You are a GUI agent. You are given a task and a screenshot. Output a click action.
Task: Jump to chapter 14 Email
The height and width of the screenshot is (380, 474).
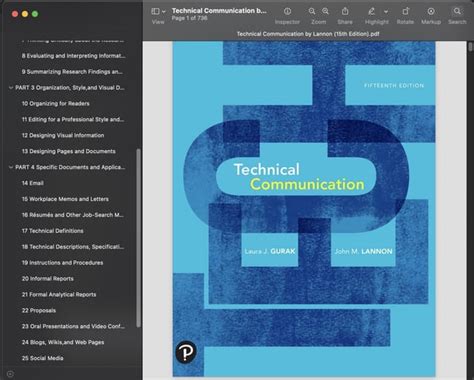pyautogui.click(x=33, y=183)
